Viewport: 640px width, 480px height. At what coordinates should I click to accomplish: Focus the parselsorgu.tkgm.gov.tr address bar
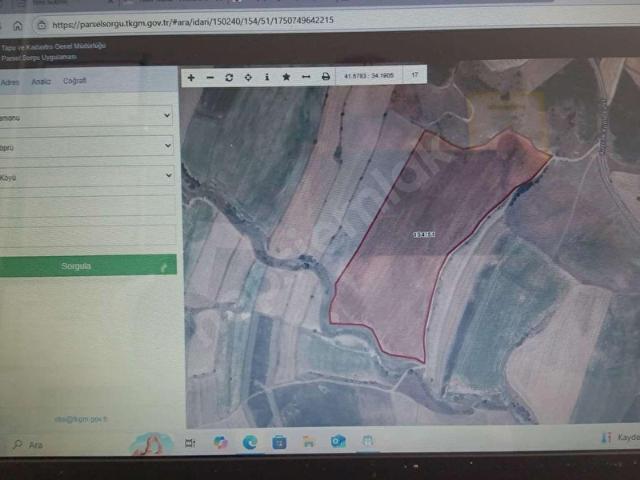click(193, 22)
